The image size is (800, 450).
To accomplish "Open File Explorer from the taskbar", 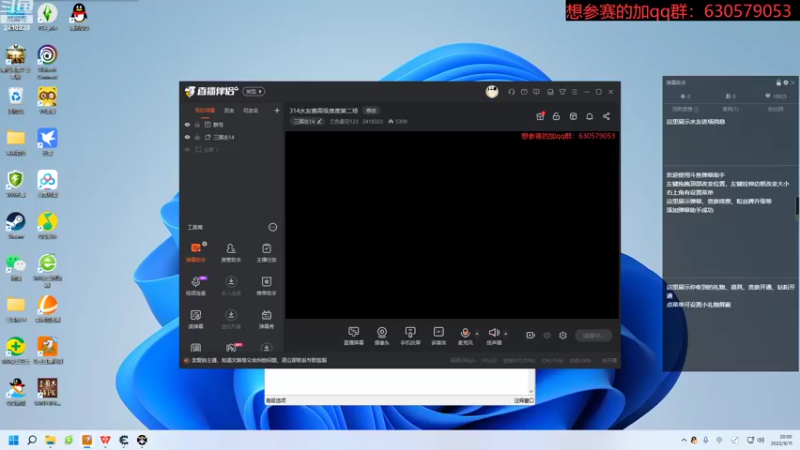I will coord(50,440).
